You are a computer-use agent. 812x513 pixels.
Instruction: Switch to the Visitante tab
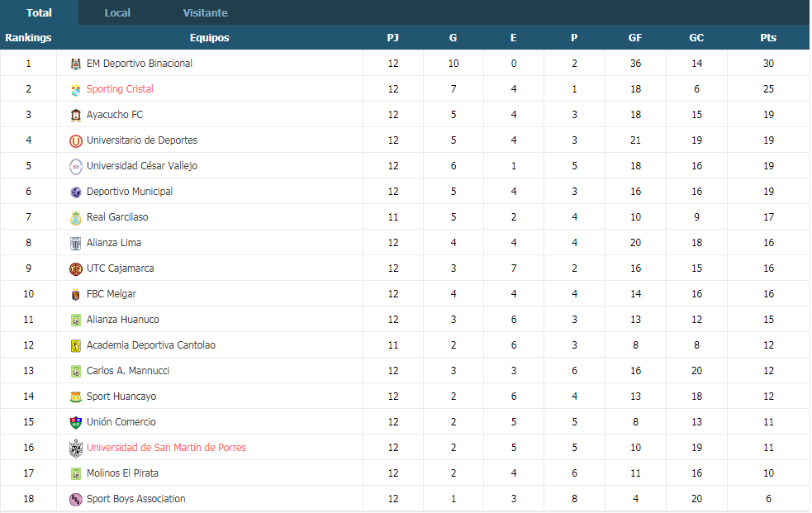pos(205,13)
